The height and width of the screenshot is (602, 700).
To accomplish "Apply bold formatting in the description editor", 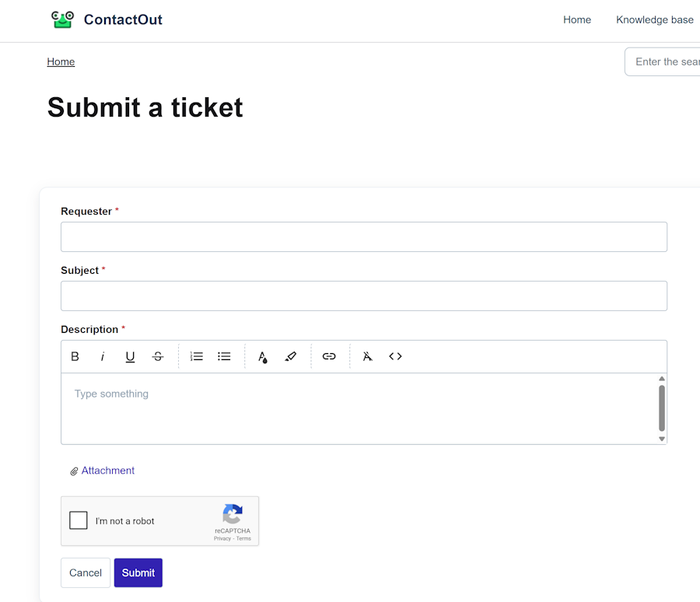I will (75, 356).
